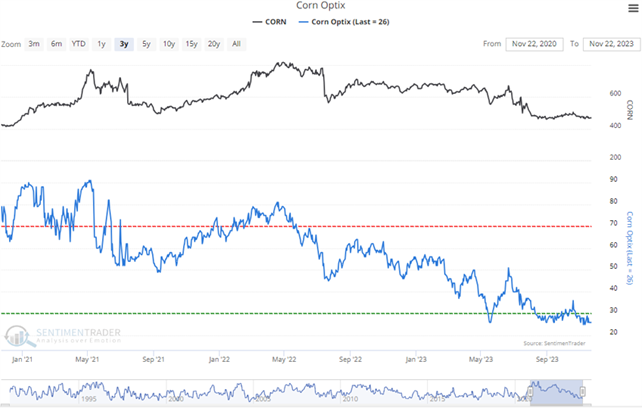
Task: Click the Source: SentimenTrader credit text
Action: 550,343
